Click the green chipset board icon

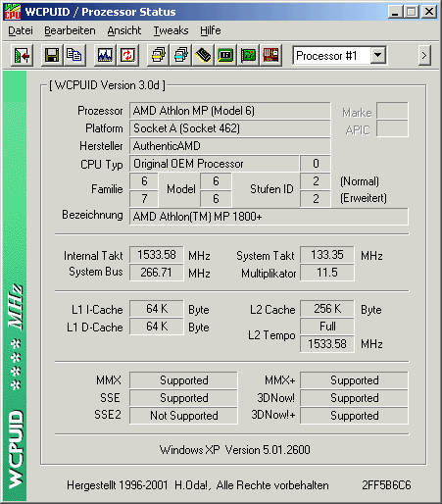tap(225, 55)
